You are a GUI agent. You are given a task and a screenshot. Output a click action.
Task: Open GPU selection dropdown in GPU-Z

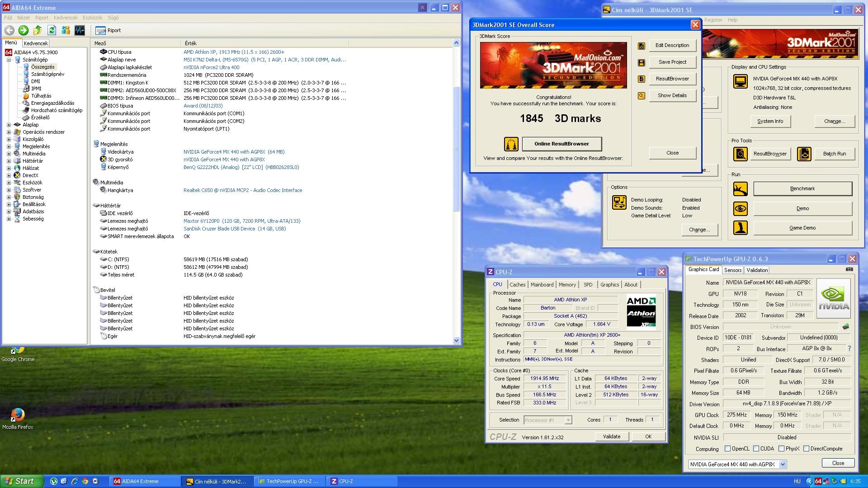(783, 465)
